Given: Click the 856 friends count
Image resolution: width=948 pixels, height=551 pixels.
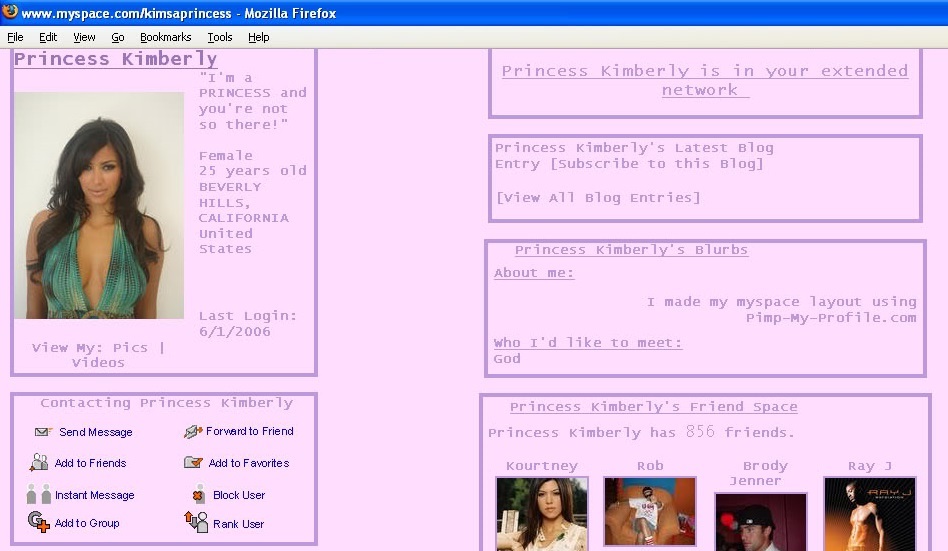Looking at the screenshot, I should tap(700, 432).
